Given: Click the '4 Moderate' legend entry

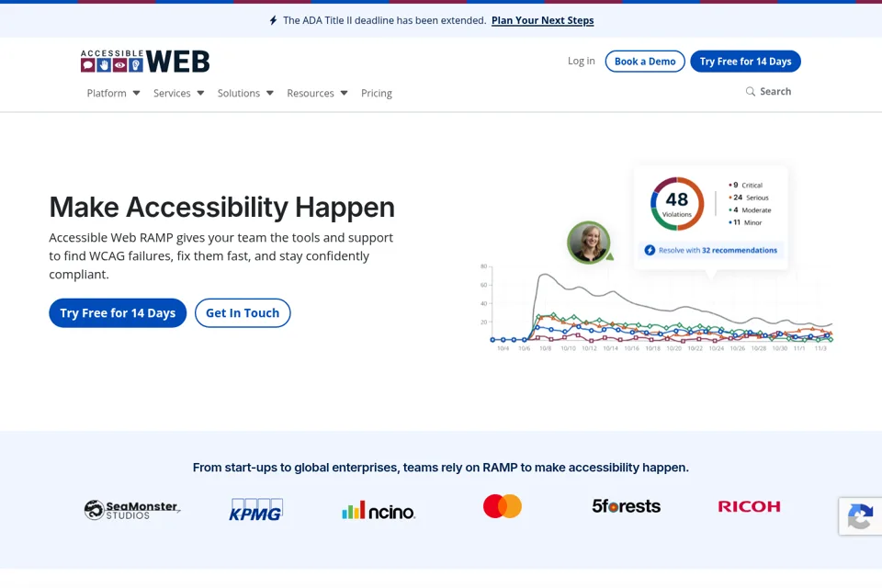Looking at the screenshot, I should [750, 209].
